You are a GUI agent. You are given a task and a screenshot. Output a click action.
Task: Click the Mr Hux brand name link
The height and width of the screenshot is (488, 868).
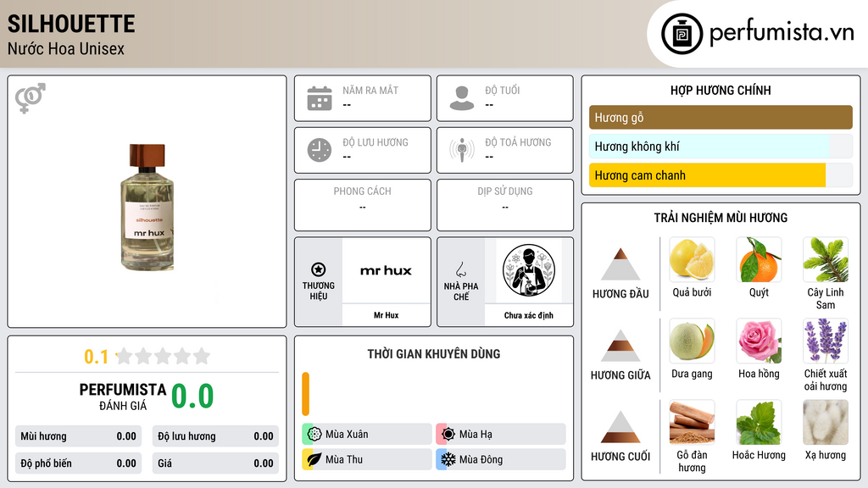tap(386, 315)
